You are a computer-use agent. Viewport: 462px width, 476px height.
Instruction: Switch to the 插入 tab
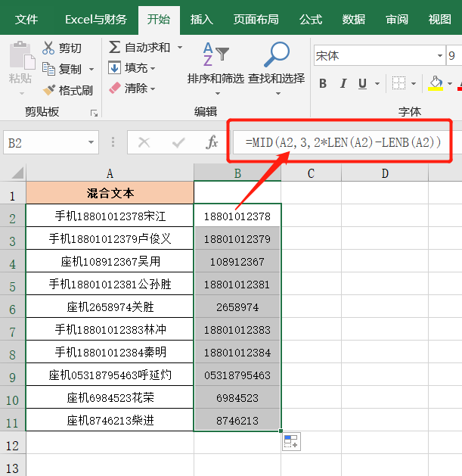201,20
